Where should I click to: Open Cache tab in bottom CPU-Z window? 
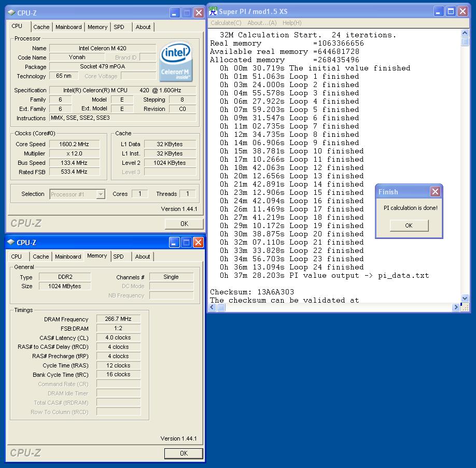coord(40,257)
